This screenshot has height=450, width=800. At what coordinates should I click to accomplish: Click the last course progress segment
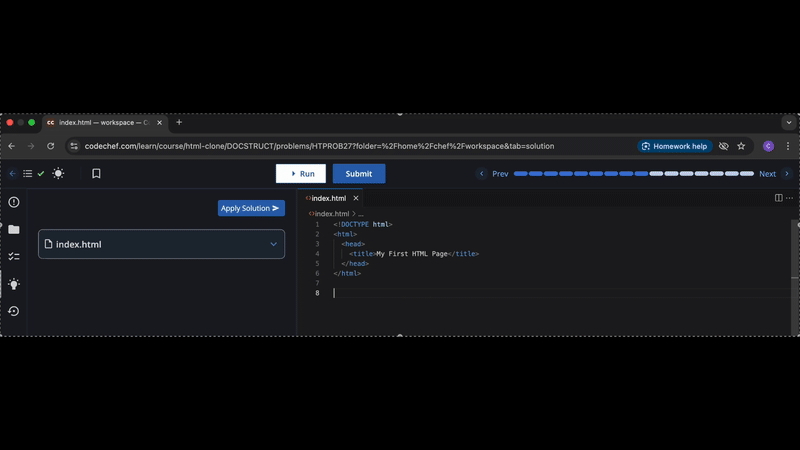(746, 173)
